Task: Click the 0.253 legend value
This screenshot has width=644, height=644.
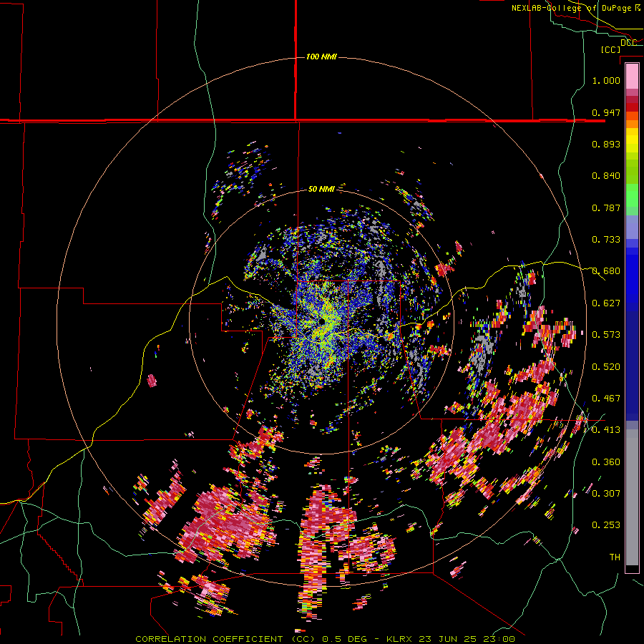Action: coord(606,525)
